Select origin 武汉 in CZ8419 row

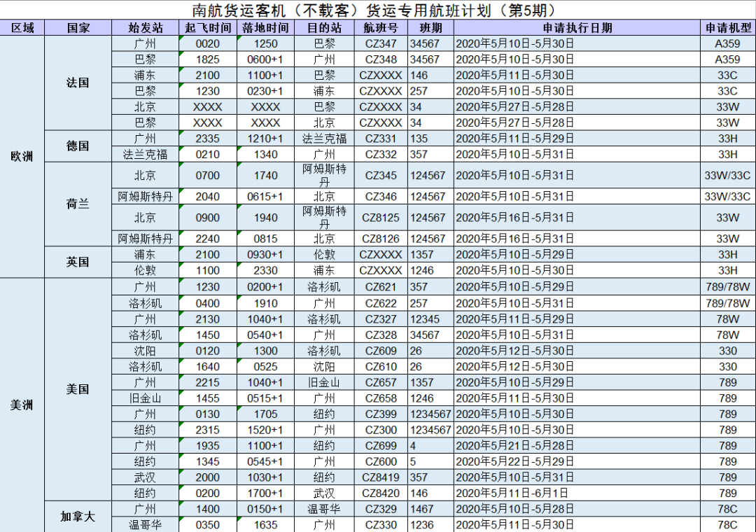click(145, 477)
